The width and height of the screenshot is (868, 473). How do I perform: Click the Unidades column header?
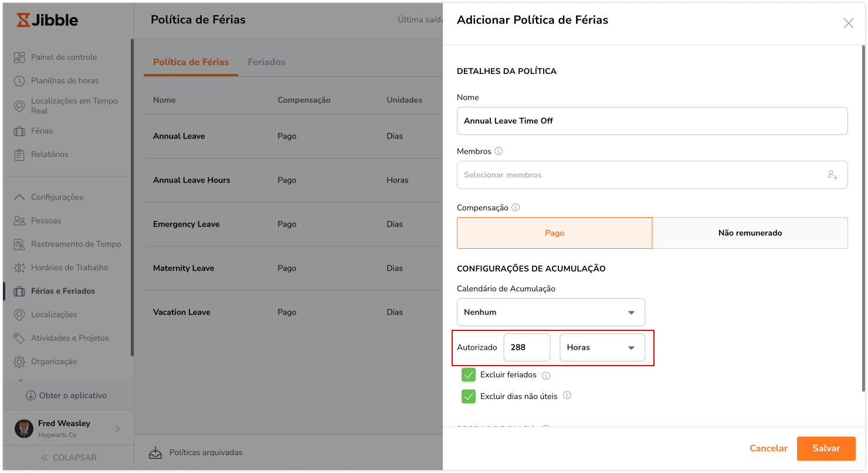click(x=404, y=100)
